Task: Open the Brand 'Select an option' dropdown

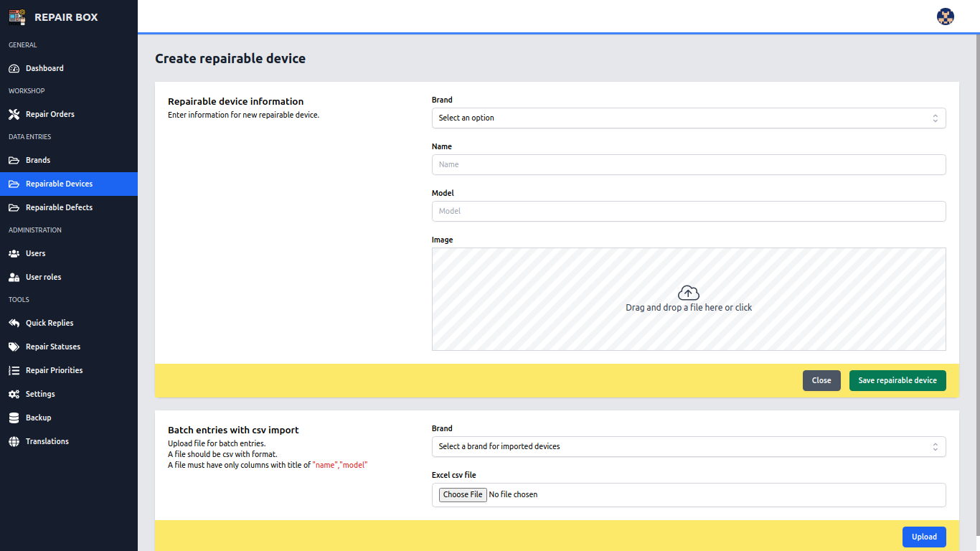Action: (688, 118)
